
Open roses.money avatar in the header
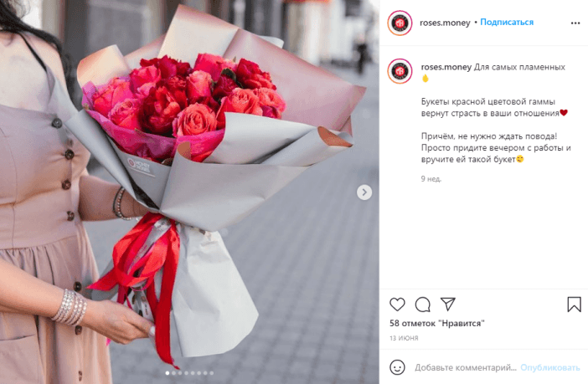click(400, 23)
